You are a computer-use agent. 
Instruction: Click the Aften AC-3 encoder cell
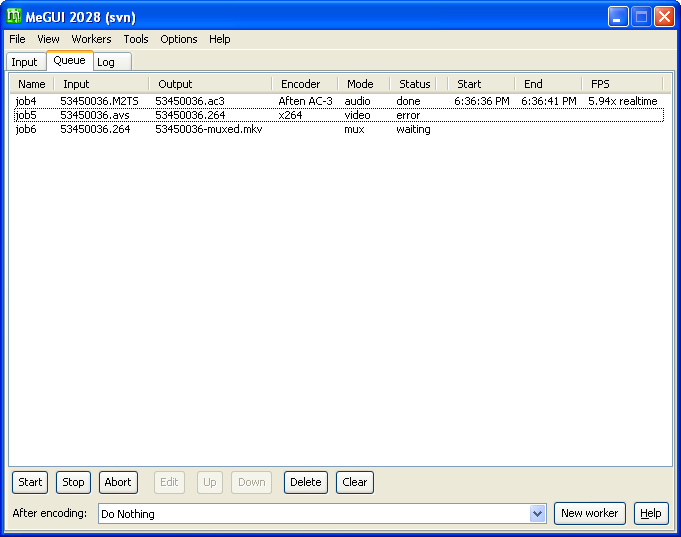point(305,101)
